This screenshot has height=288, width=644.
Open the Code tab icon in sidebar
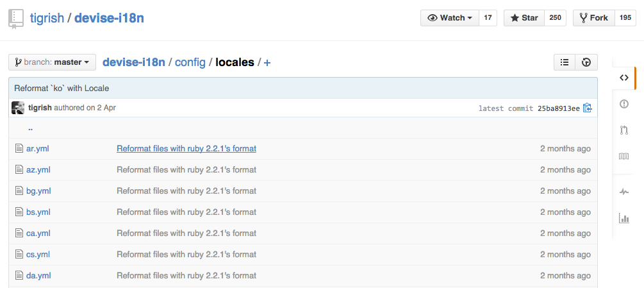[x=624, y=78]
